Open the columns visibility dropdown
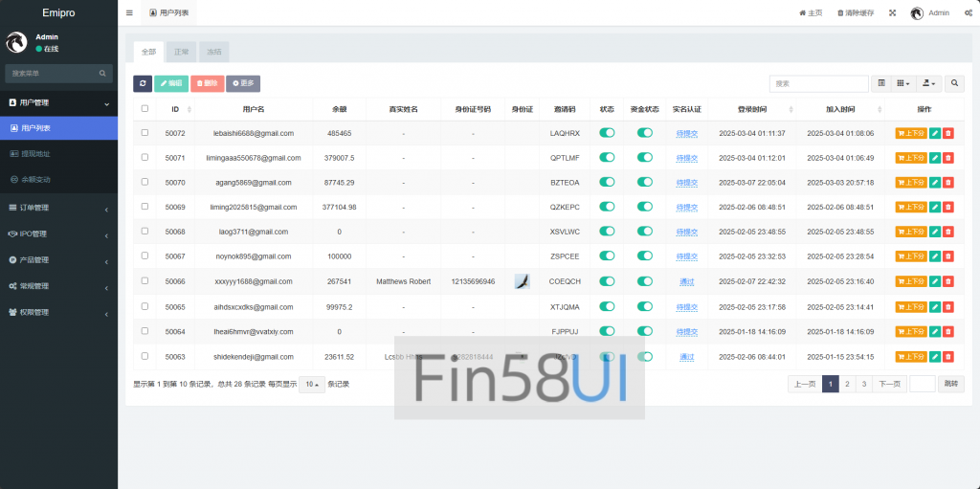The height and width of the screenshot is (489, 980). 903,84
